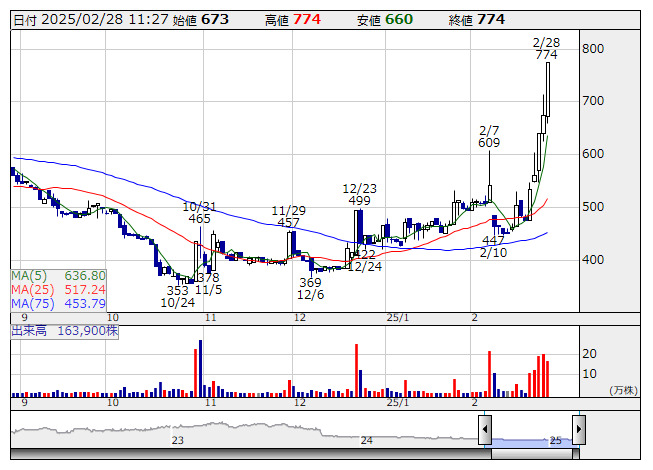Click the highlighted range selection in overview chart
Screen dimensions: 653x470
tap(532, 443)
